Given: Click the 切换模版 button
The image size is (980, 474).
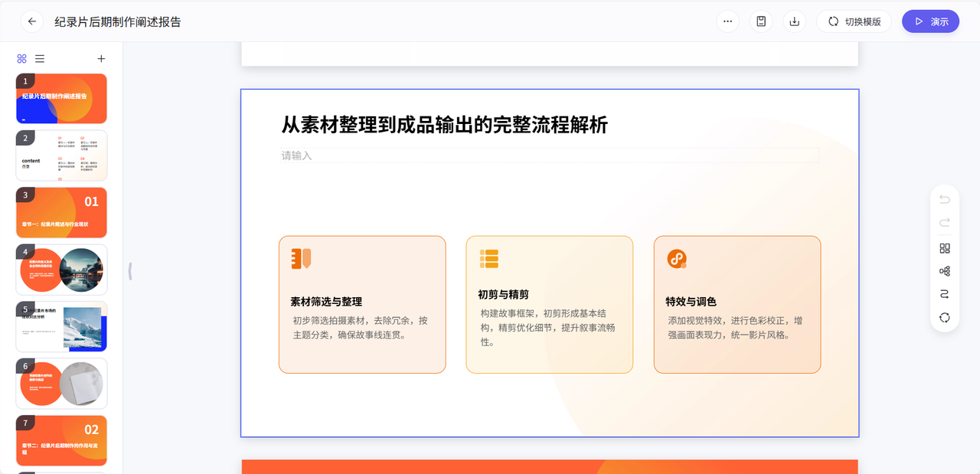Looking at the screenshot, I should click(854, 21).
